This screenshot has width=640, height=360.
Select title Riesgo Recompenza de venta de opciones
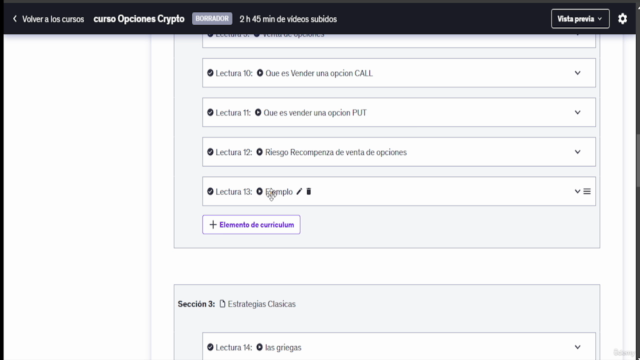click(336, 152)
